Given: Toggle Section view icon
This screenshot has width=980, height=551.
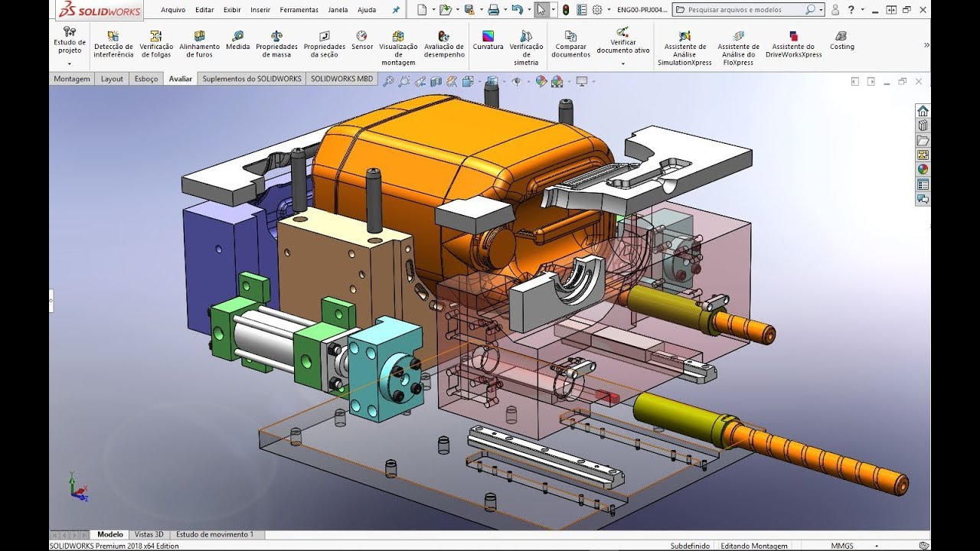Looking at the screenshot, I should point(436,81).
